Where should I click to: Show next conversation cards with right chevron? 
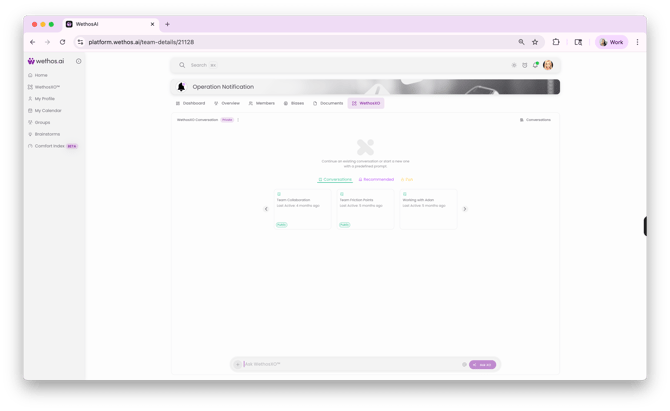465,209
